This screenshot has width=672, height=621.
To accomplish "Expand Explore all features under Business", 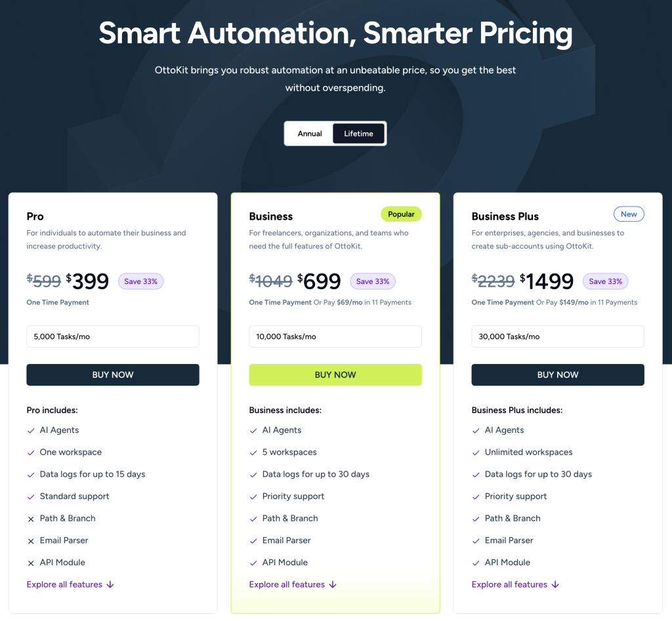I will click(x=293, y=584).
